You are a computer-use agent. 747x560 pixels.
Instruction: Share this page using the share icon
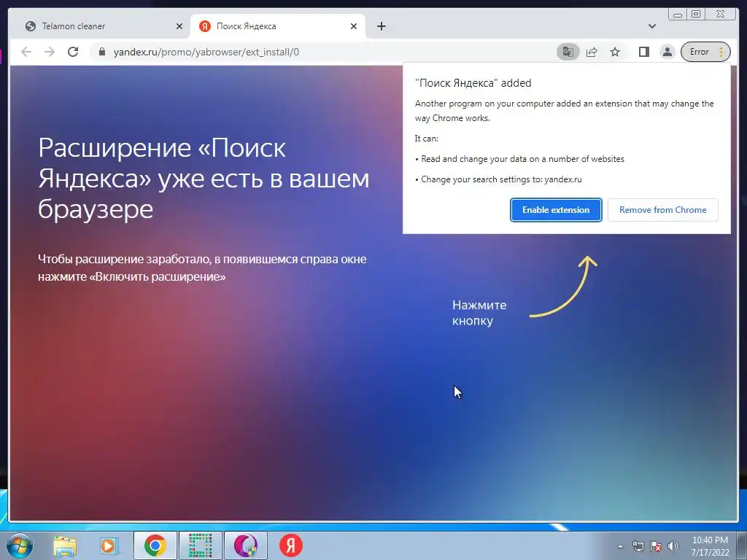(x=592, y=52)
